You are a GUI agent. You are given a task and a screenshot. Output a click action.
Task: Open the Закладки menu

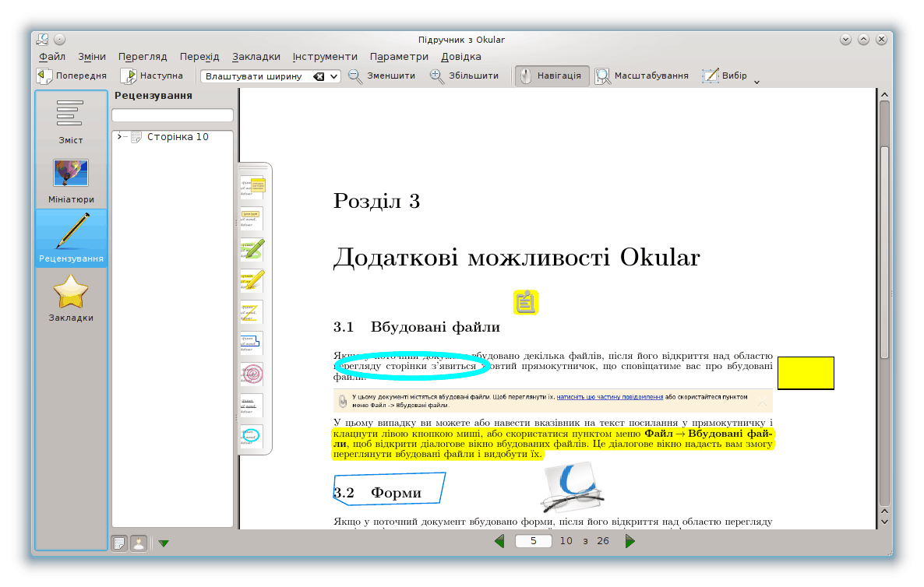[256, 57]
